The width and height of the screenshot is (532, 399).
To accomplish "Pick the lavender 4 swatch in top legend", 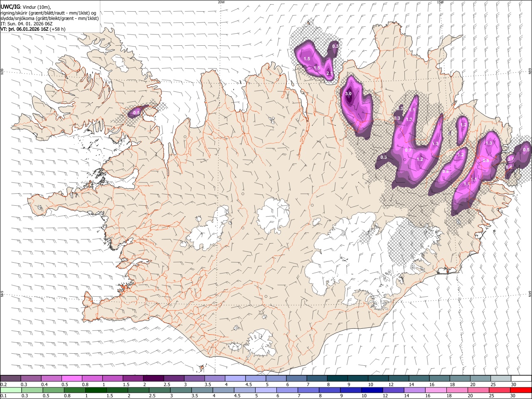I will point(234,378).
